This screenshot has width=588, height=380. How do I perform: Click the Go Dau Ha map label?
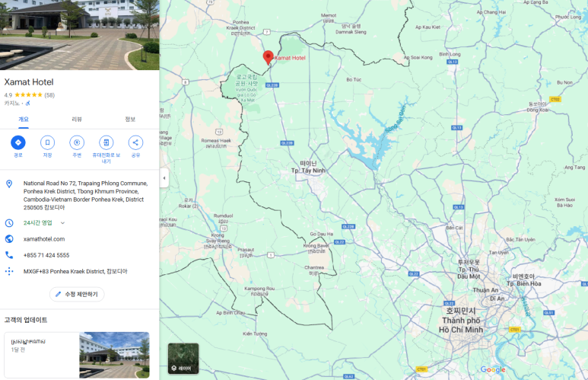coord(321,234)
